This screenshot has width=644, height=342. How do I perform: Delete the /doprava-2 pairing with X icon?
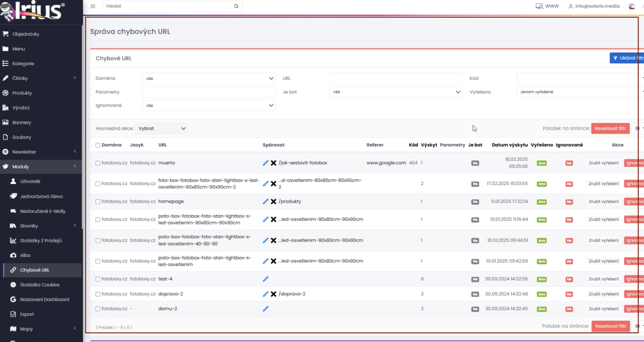[x=273, y=294]
